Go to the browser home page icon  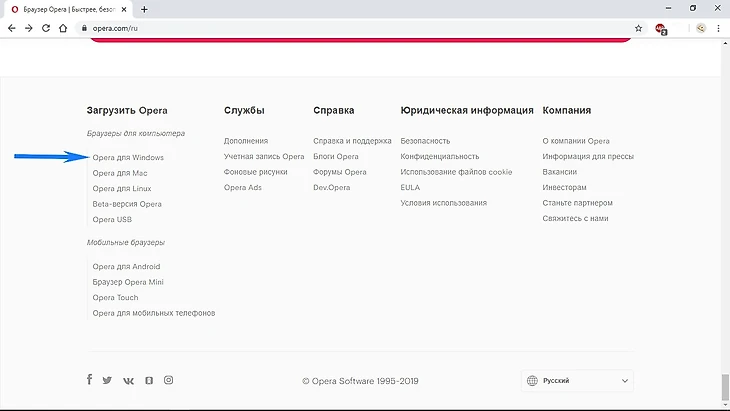pyautogui.click(x=63, y=28)
